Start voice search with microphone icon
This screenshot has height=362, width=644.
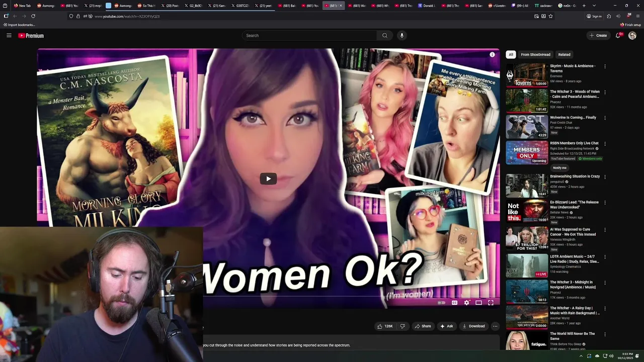point(401,35)
